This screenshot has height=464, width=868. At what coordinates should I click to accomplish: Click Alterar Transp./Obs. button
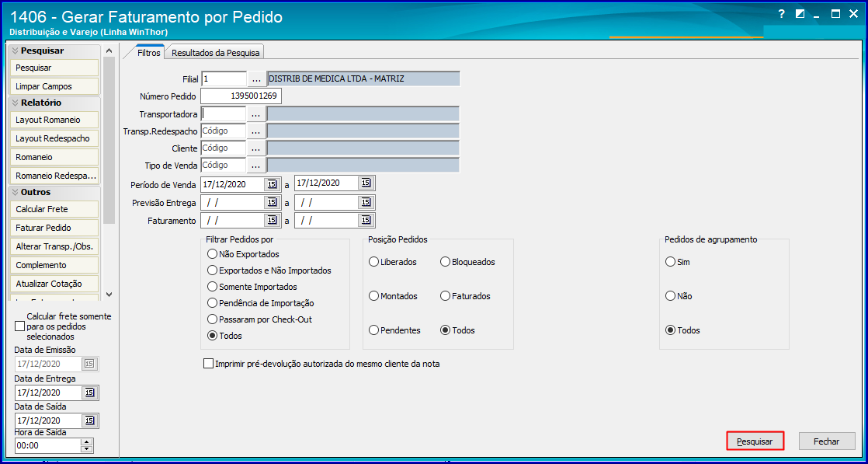(x=54, y=246)
